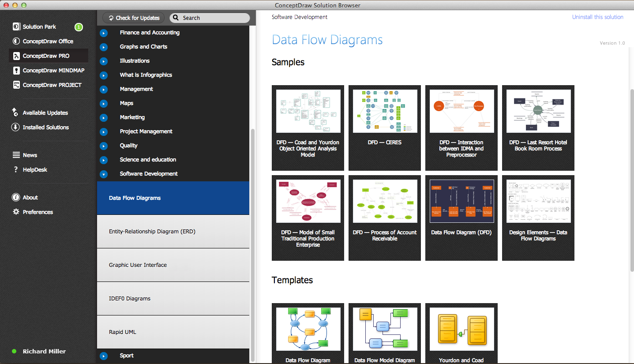Select ConceptDraw PRO in sidebar

49,56
